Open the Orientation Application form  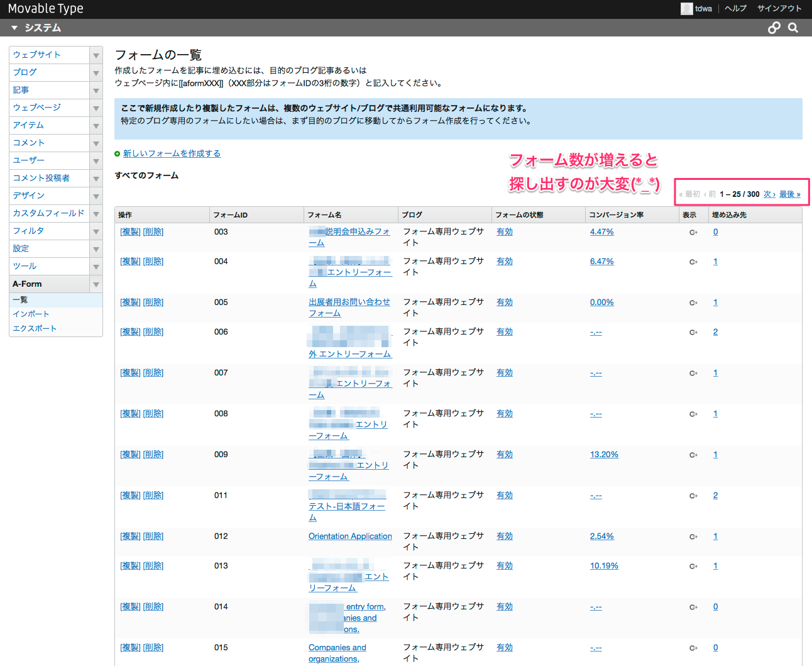point(350,536)
